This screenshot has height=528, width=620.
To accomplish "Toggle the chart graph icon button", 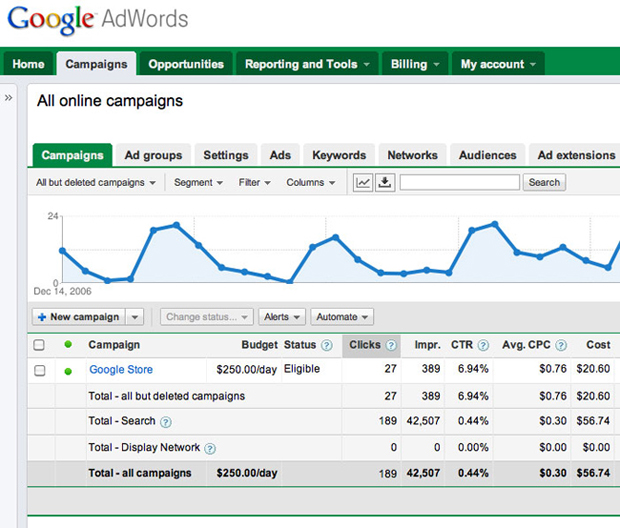I will (x=363, y=183).
